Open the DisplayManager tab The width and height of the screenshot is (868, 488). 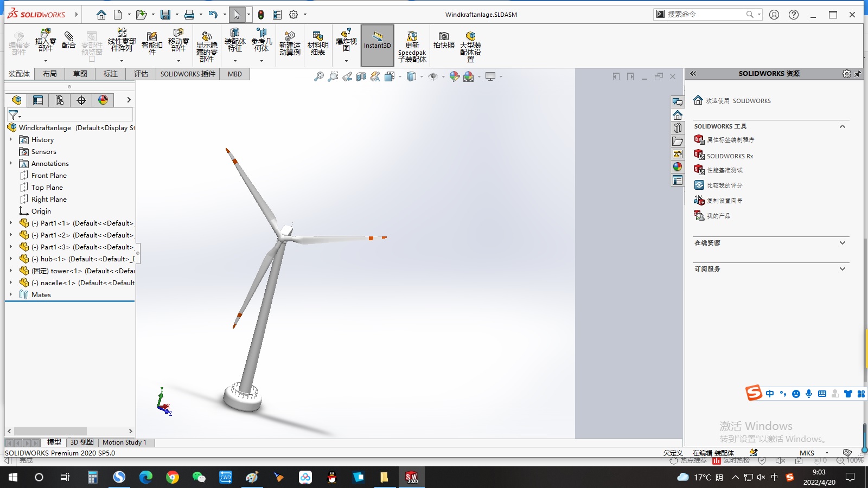(103, 100)
